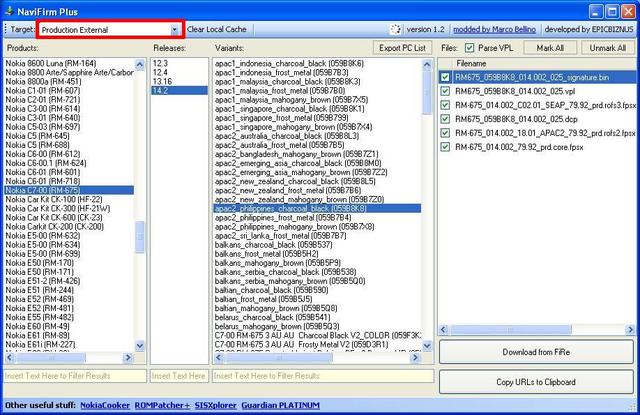This screenshot has height=415, width=640.
Task: Uncheck the APAC2_79.92_prd.rofs2.fpsx file checkbox
Action: point(445,133)
